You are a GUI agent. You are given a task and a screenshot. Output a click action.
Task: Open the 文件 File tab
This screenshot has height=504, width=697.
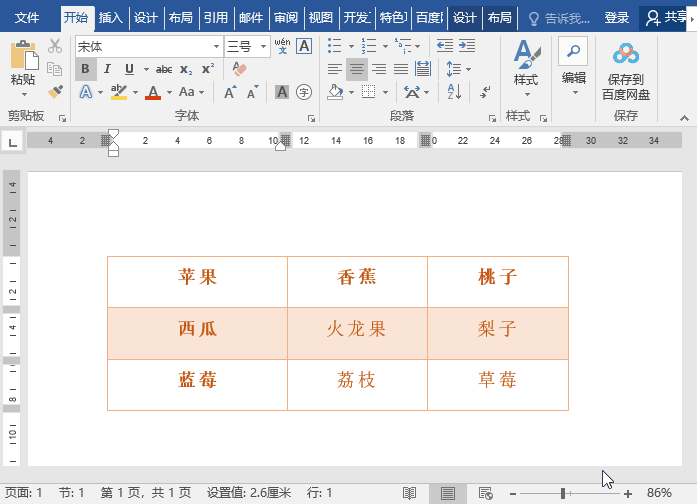click(27, 18)
